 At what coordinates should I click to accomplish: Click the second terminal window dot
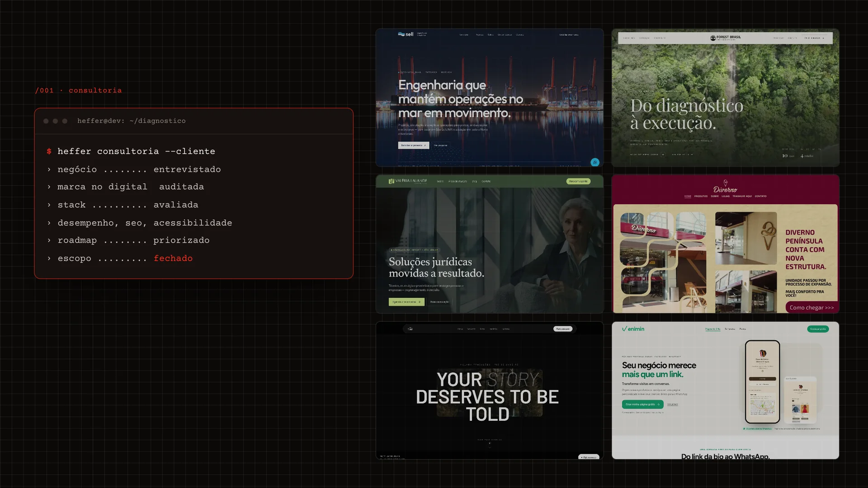tap(55, 121)
